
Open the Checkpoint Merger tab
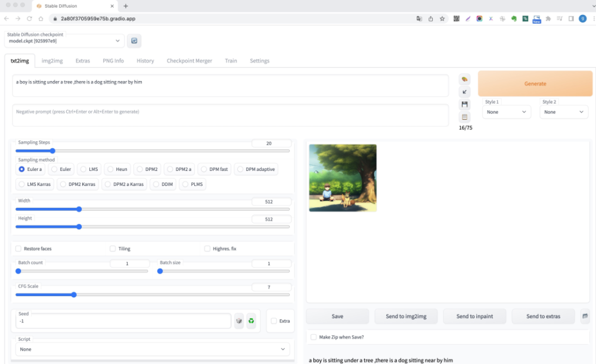(x=190, y=61)
